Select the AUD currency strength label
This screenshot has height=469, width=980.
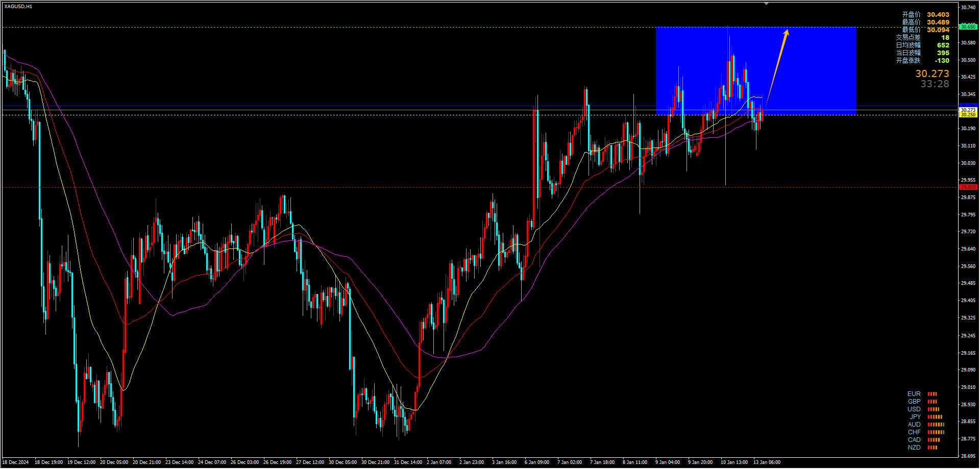coord(914,425)
